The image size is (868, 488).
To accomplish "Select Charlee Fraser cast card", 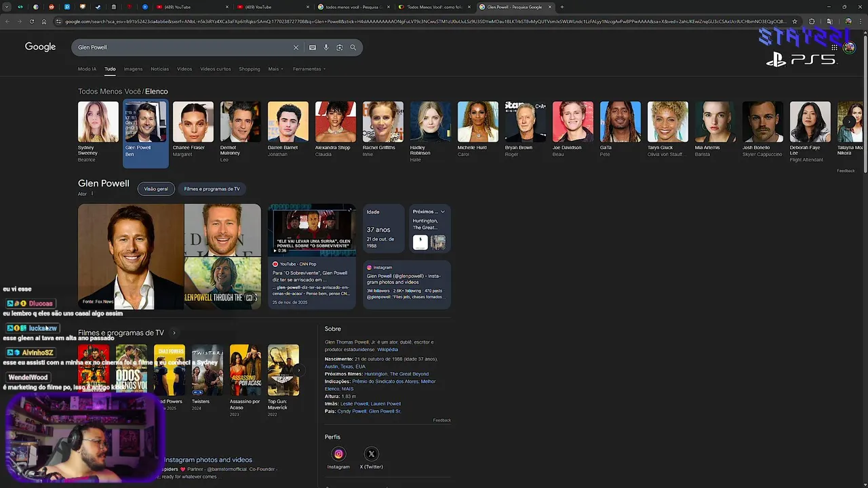I will pos(193,130).
